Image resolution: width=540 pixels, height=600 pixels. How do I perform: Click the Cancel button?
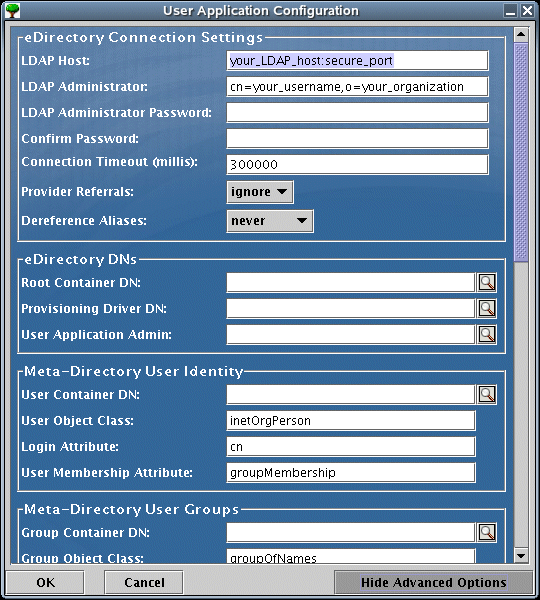click(x=144, y=582)
